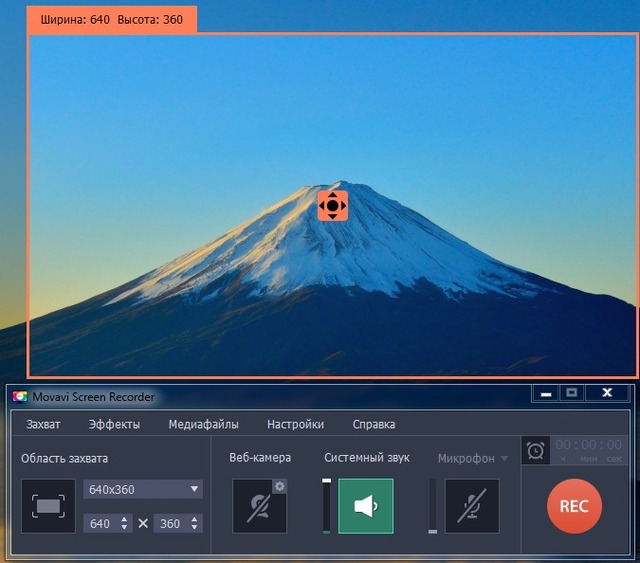Open the Медиафайлы menu
640x563 pixels.
(x=204, y=424)
